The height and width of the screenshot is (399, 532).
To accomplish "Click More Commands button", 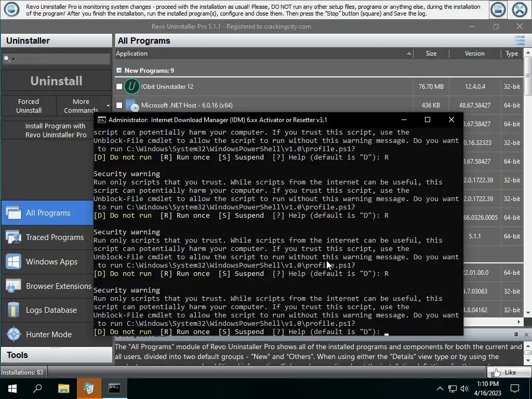I will tap(81, 106).
